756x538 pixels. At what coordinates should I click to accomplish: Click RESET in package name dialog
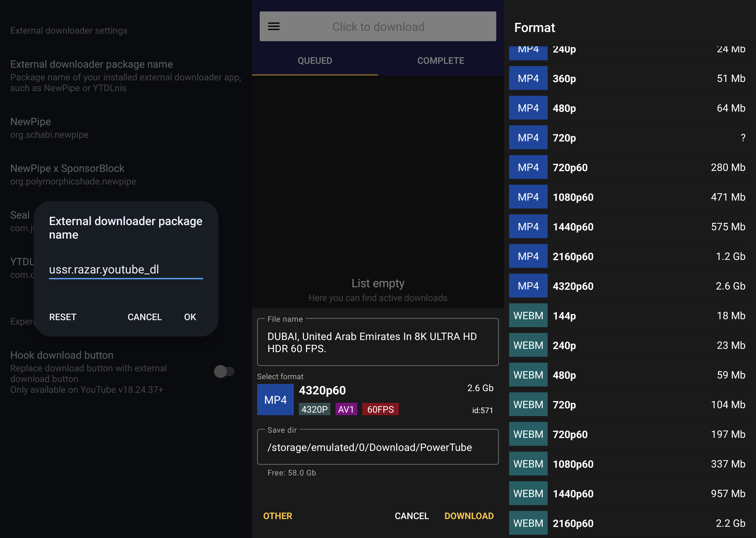coord(63,317)
